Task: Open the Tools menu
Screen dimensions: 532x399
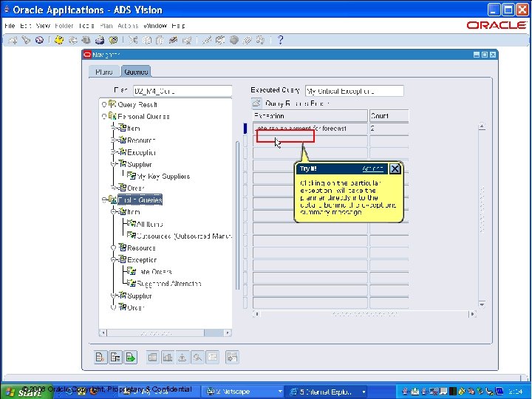Action: pyautogui.click(x=86, y=26)
